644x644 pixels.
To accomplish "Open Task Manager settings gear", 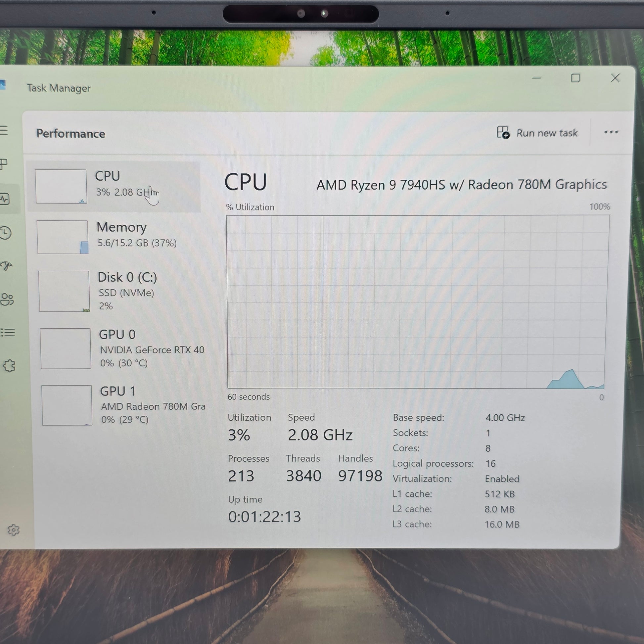I will tap(14, 530).
